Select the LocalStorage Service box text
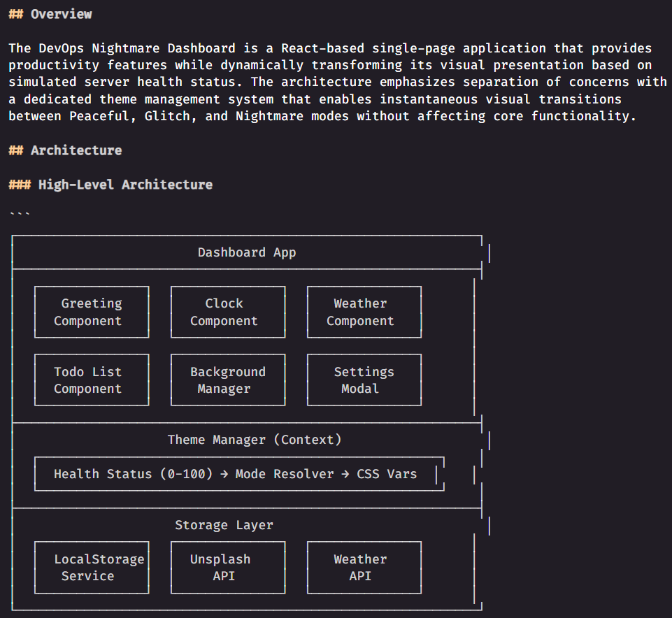The image size is (672, 618). pos(99,568)
